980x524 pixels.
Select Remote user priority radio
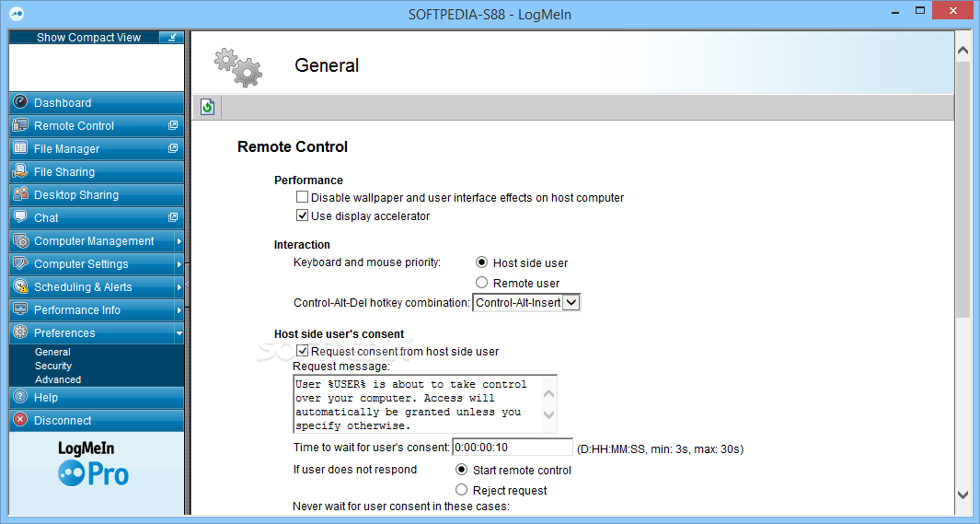(x=481, y=283)
